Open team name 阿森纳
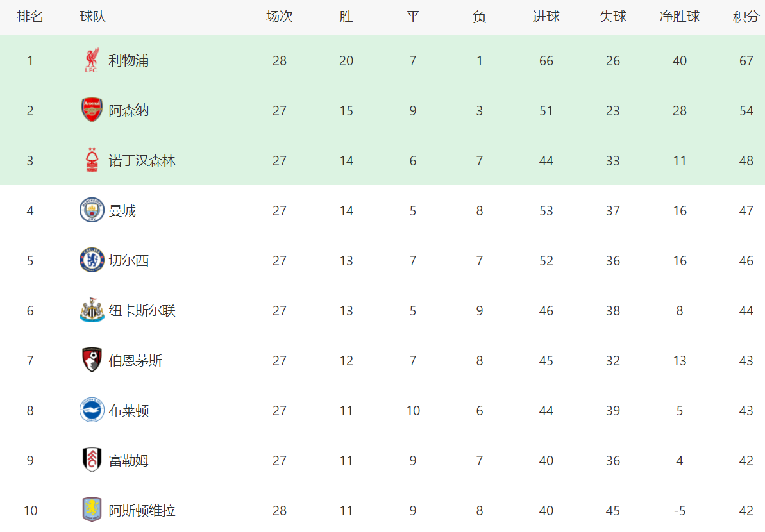Viewport: 765px width, 532px height. (x=129, y=111)
